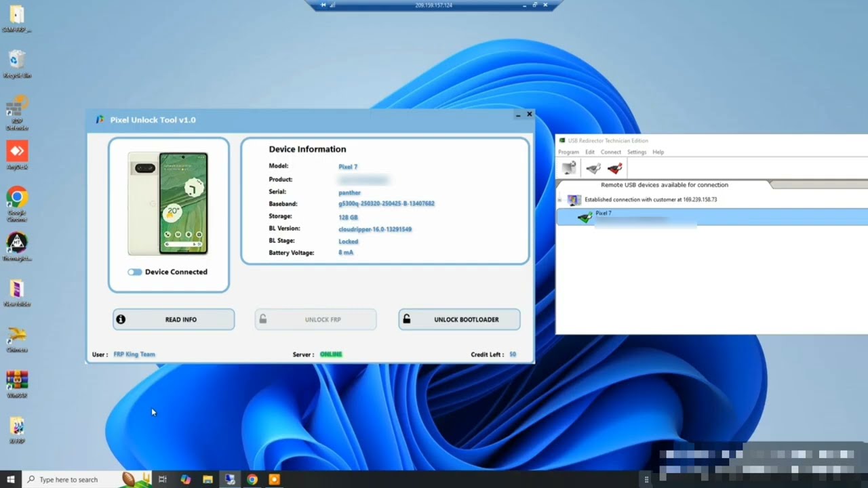Click the football search highlight icon

click(136, 479)
